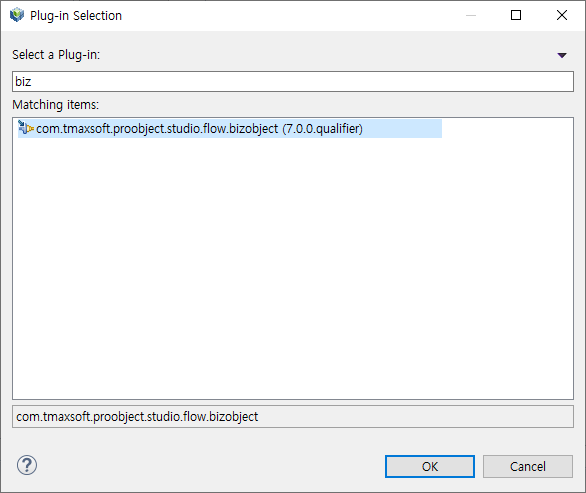
Task: Close the Plug-in Selection dialog
Action: tap(562, 15)
